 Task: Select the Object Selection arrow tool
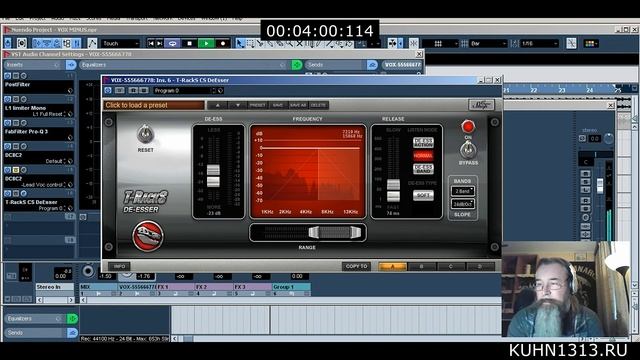click(x=240, y=43)
